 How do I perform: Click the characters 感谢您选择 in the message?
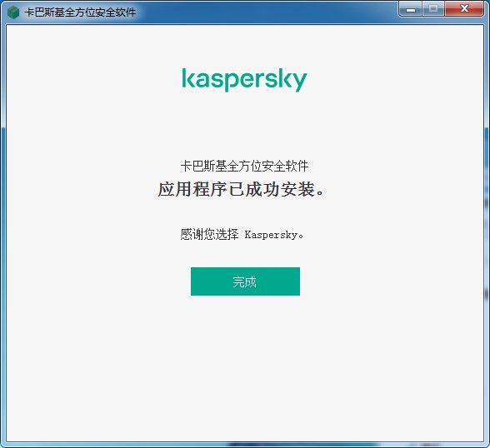[209, 234]
